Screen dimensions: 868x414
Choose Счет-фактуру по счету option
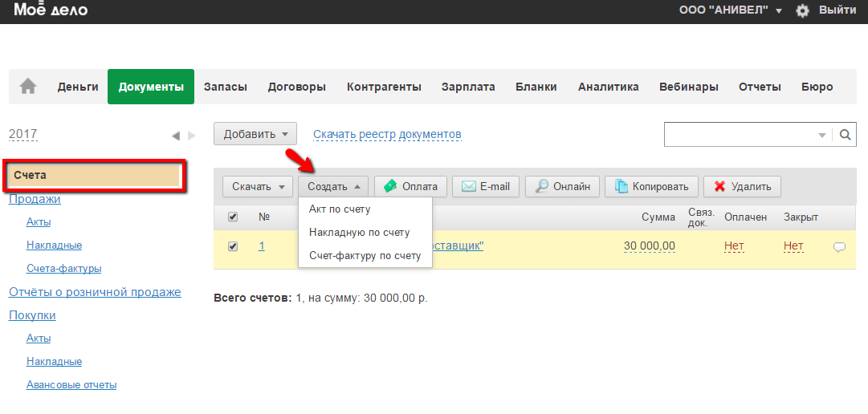coord(365,256)
